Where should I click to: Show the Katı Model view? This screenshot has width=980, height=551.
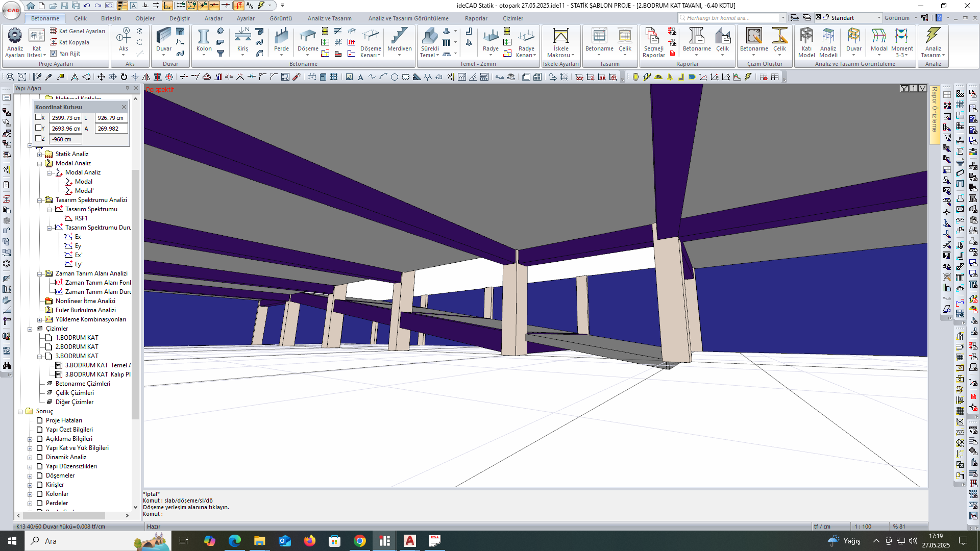tap(806, 43)
